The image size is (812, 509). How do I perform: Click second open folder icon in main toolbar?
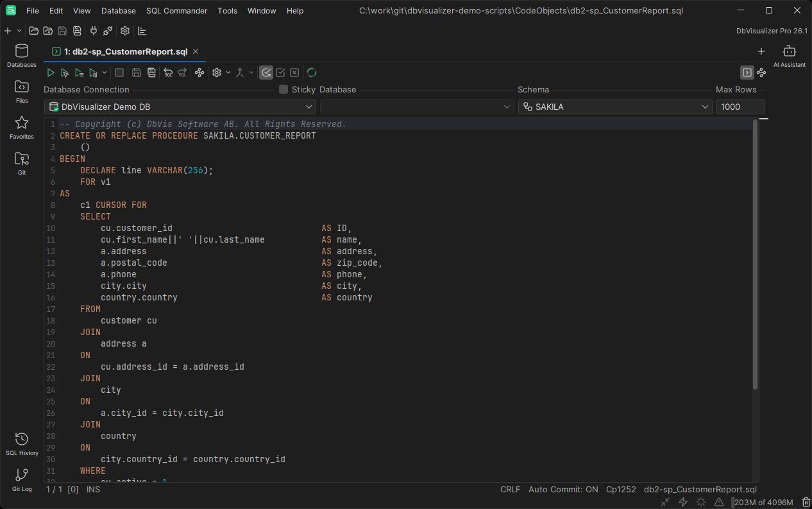48,31
